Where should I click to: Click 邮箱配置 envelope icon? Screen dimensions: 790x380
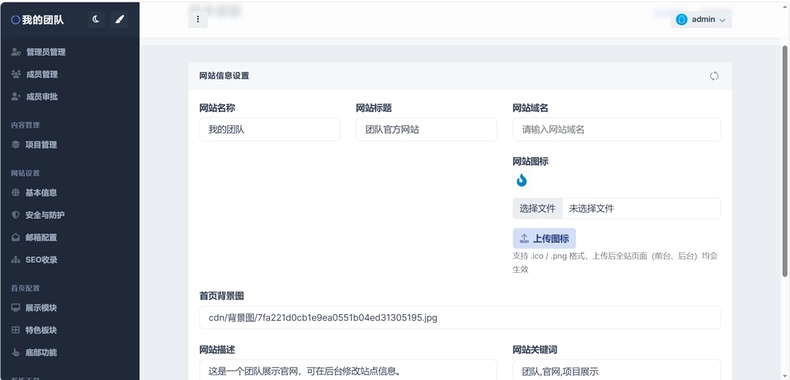tap(16, 237)
